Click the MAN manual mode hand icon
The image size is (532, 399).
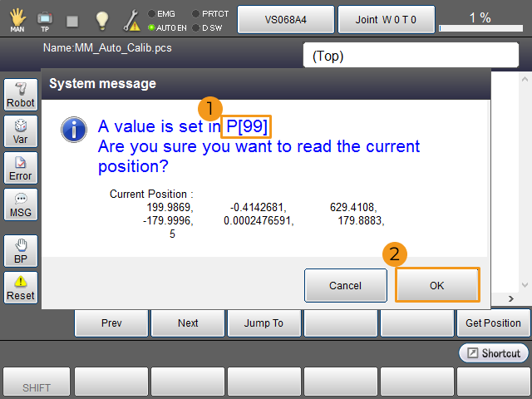[x=17, y=20]
